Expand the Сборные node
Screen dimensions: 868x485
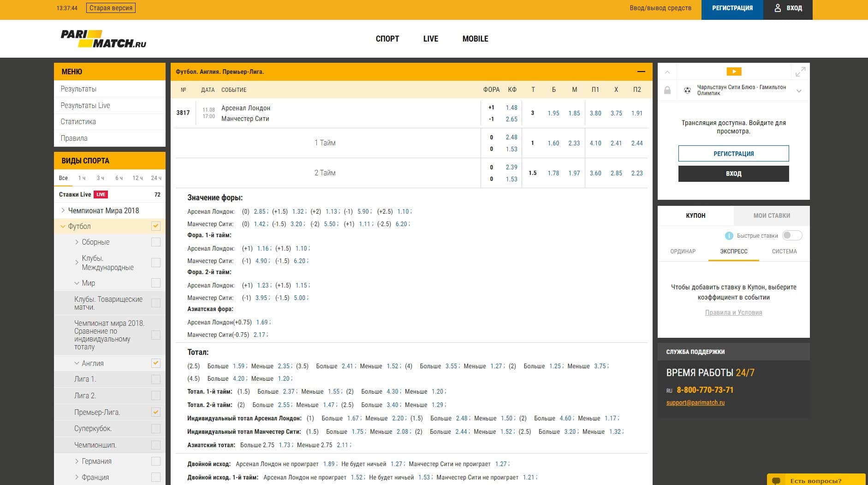click(x=77, y=242)
